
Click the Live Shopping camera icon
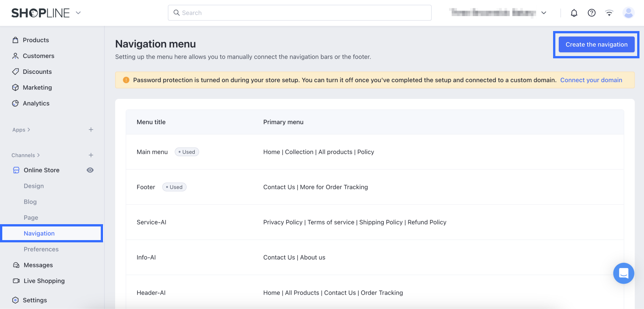16,281
